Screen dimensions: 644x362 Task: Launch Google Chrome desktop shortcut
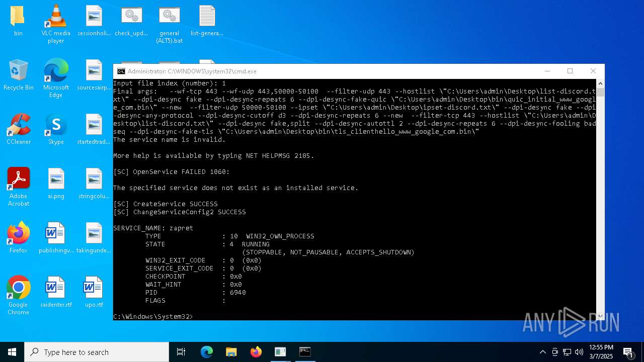(19, 295)
